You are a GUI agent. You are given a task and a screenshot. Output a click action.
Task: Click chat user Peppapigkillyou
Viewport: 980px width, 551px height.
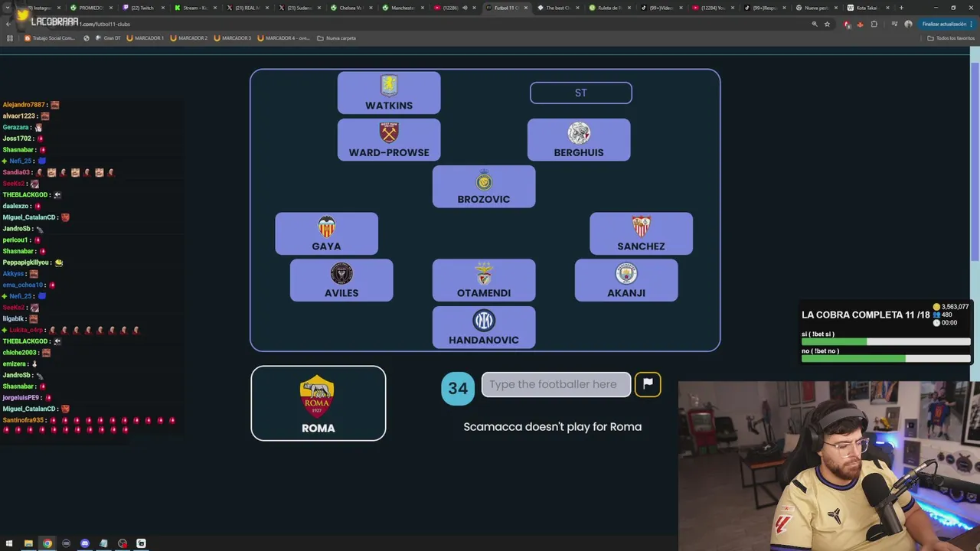[x=27, y=262]
